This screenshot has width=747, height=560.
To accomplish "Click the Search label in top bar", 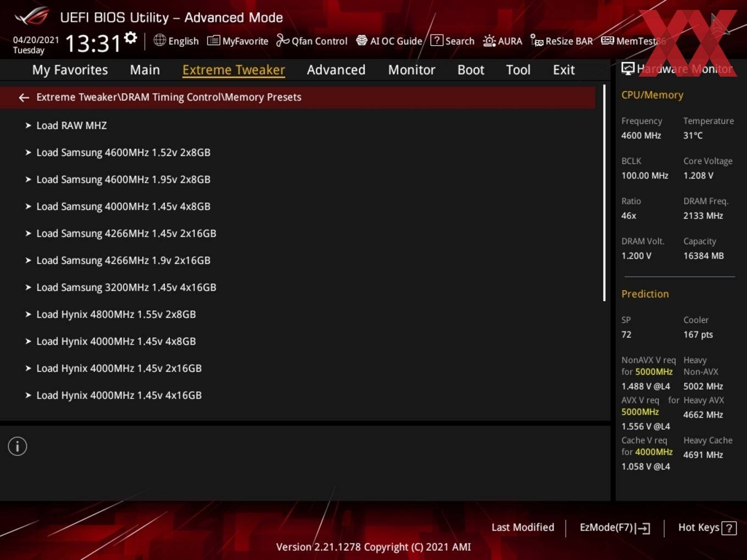I will tap(460, 41).
